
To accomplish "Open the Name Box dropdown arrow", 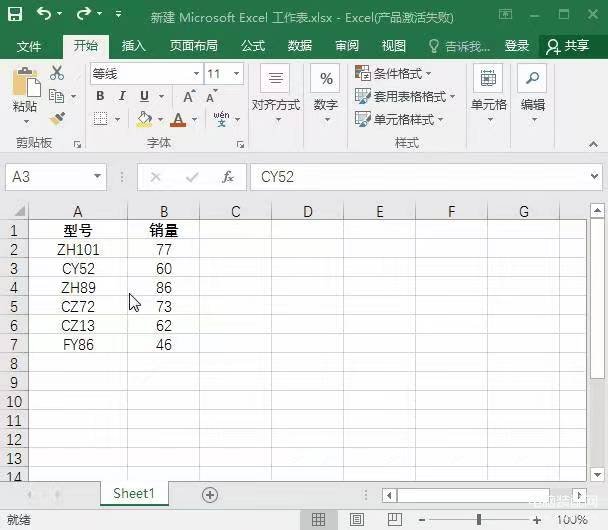I will (x=97, y=177).
